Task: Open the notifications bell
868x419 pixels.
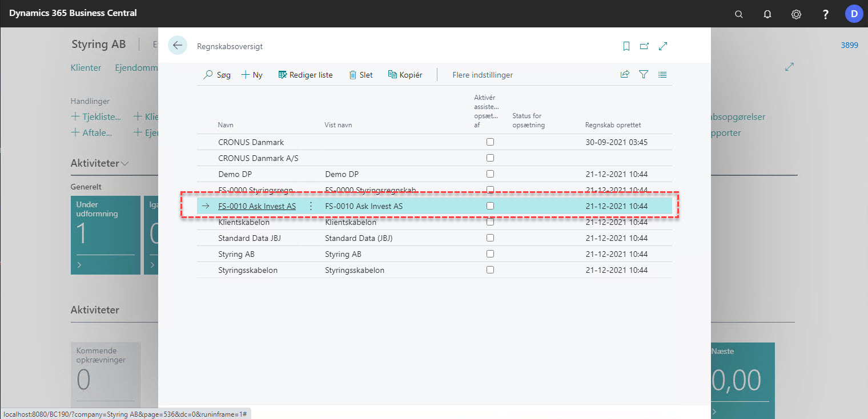Action: pyautogui.click(x=767, y=14)
